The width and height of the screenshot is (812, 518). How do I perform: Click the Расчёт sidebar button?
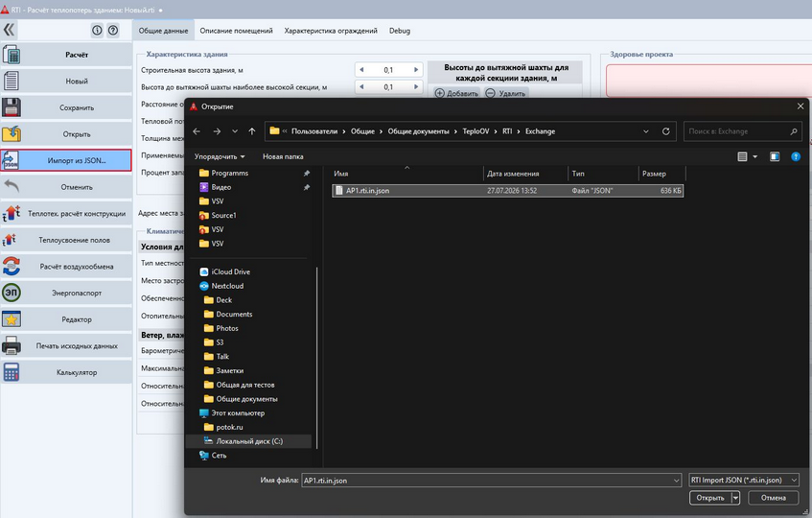(x=66, y=55)
